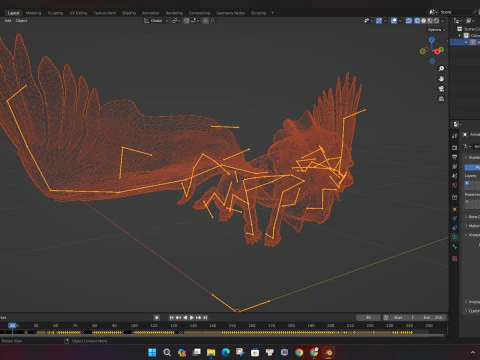Open the World properties tab
The height and width of the screenshot is (360, 480).
455,185
